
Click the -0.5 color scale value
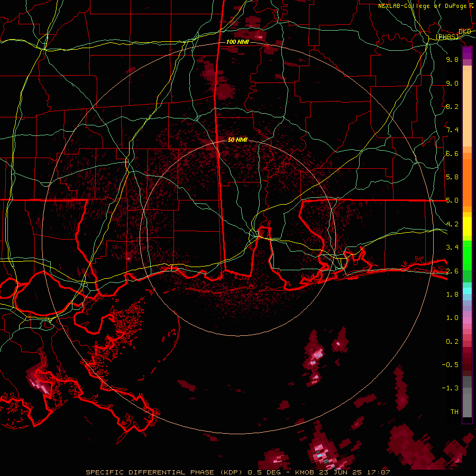click(x=450, y=365)
